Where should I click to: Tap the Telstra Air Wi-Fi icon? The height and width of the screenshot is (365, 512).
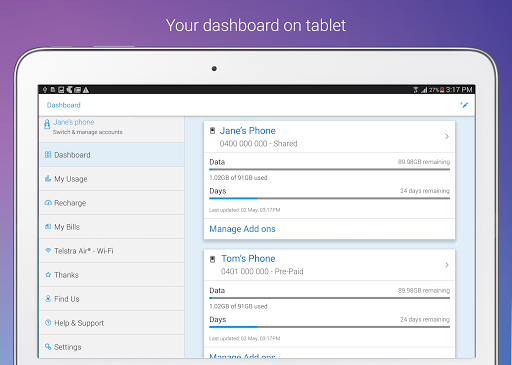tap(48, 250)
